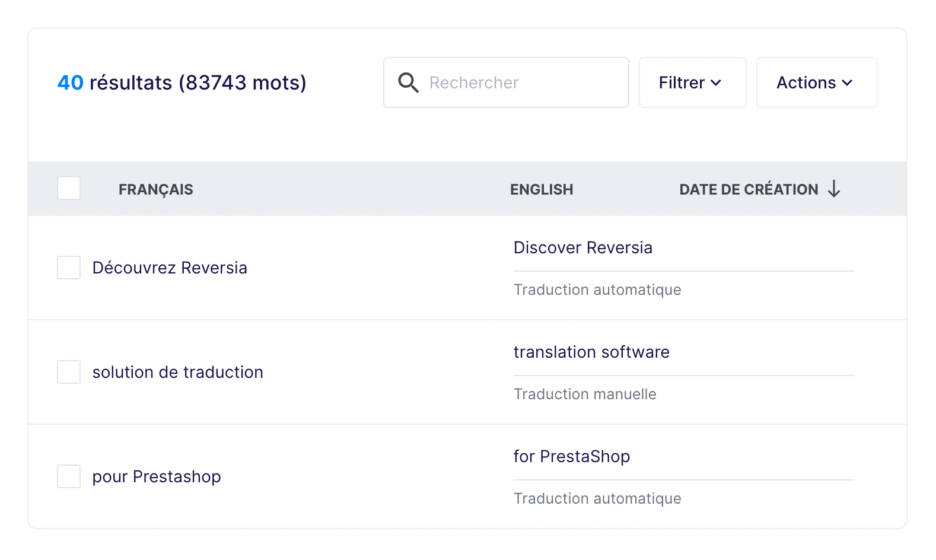The width and height of the screenshot is (936, 560).
Task: Open the Actions dropdown
Action: point(817,82)
